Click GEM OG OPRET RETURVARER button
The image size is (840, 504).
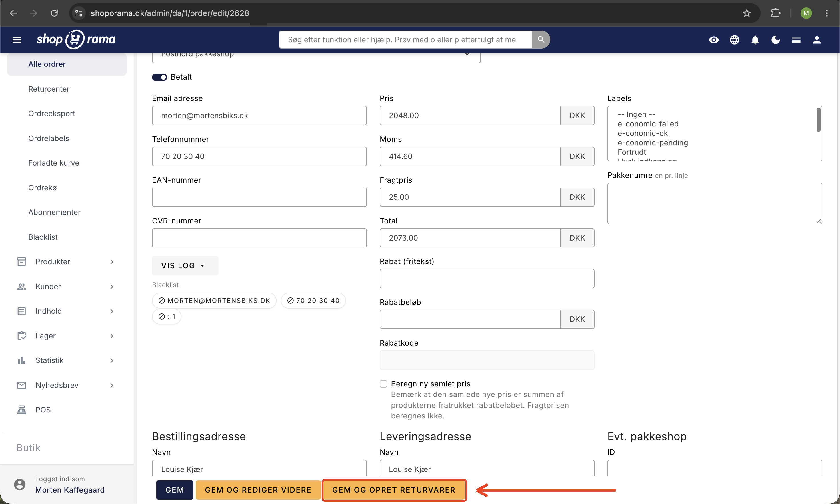coord(394,490)
